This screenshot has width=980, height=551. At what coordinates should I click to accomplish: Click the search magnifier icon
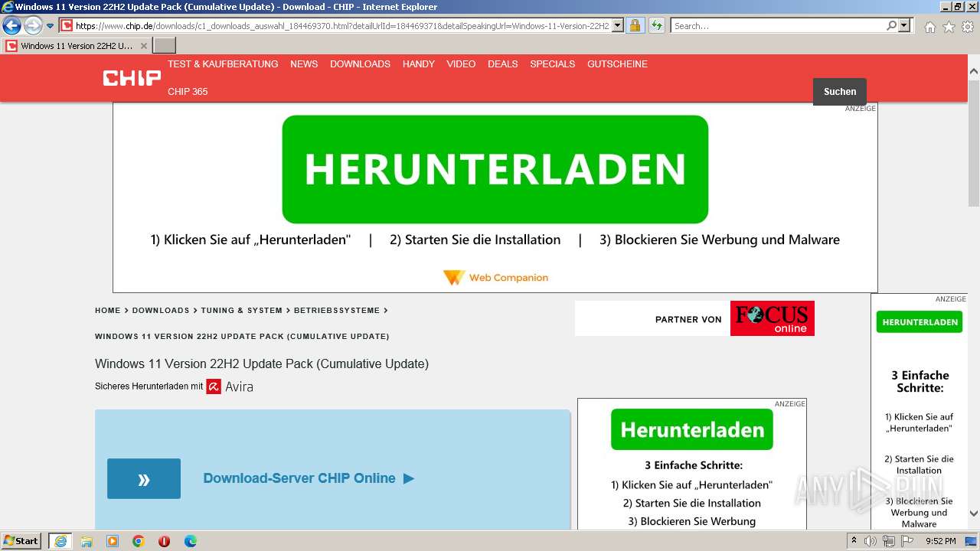(x=891, y=26)
